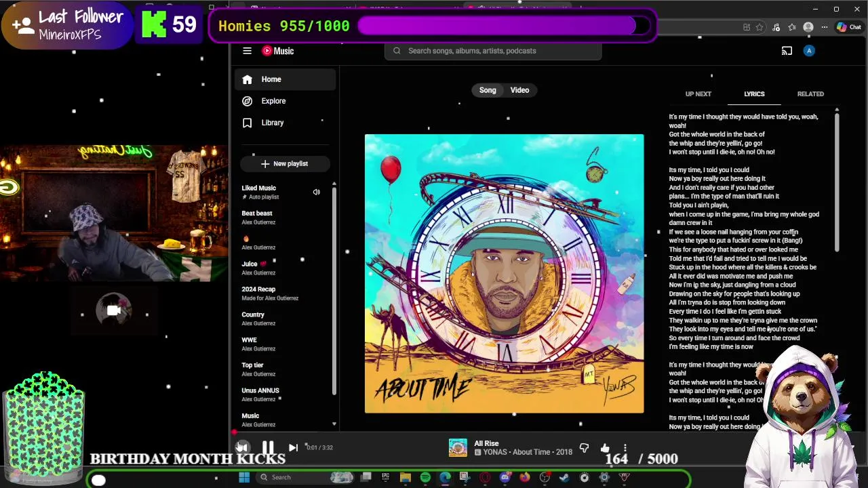The width and height of the screenshot is (868, 488).
Task: Click the About Time album artwork
Action: (x=504, y=273)
